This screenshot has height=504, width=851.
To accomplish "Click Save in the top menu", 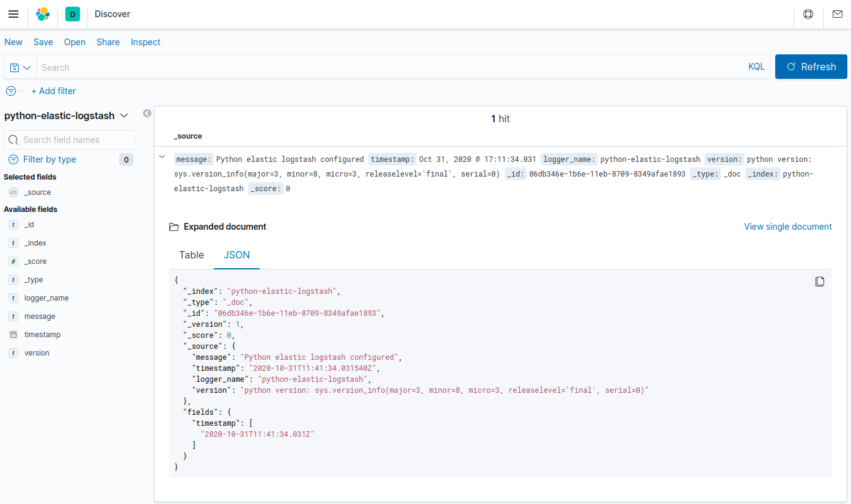I will click(43, 42).
